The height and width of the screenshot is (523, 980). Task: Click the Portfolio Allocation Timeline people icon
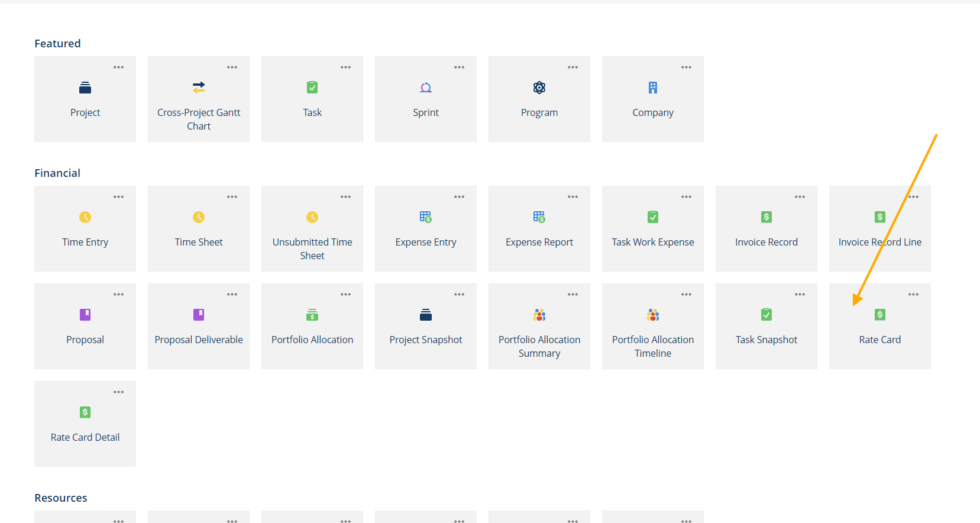tap(653, 315)
